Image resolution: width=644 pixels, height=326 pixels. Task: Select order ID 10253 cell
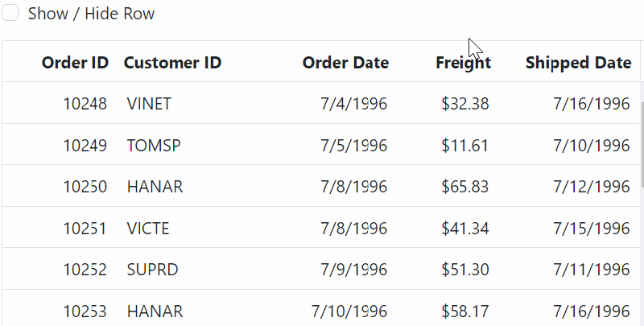[x=85, y=311]
